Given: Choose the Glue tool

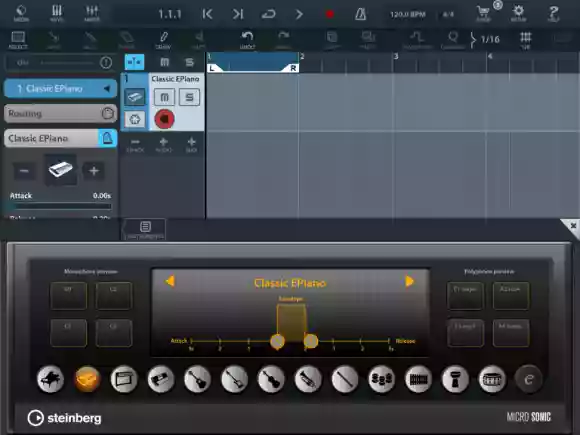Looking at the screenshot, I should pos(90,40).
